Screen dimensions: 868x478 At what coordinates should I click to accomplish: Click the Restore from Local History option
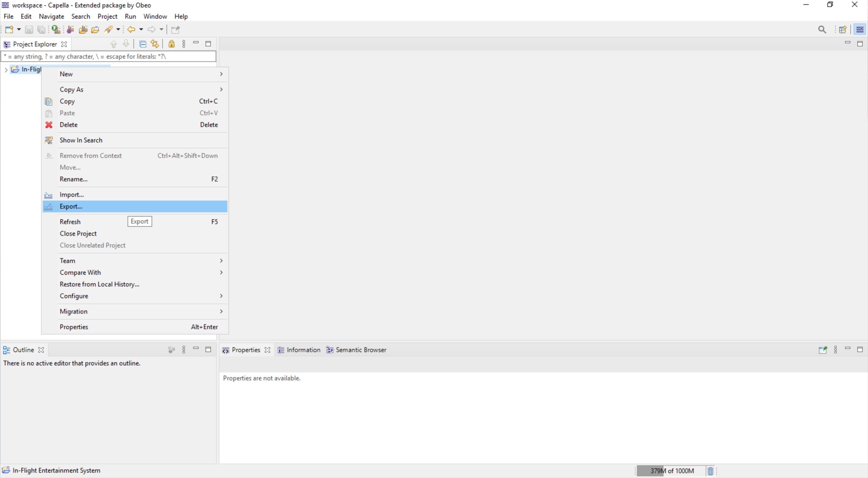tap(99, 284)
